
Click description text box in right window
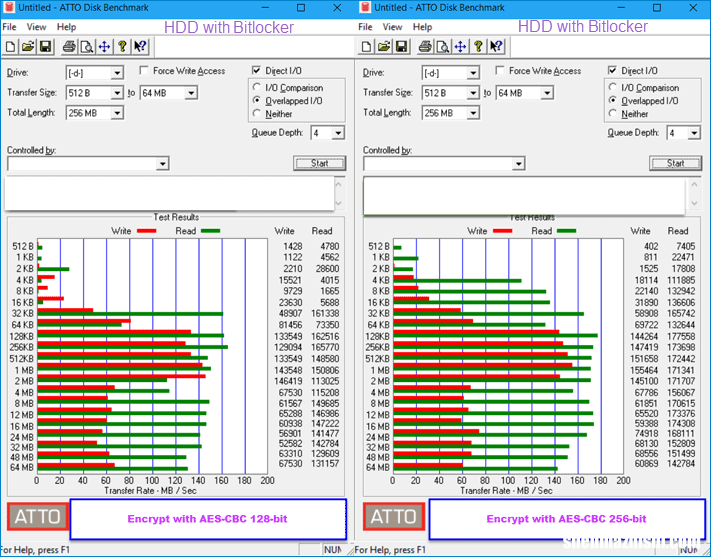coord(524,195)
